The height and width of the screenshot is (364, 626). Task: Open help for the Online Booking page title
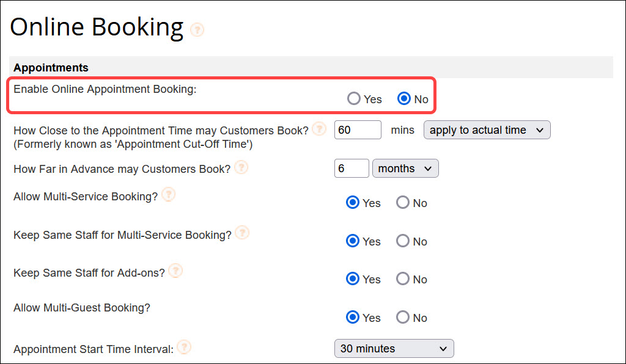(x=197, y=29)
